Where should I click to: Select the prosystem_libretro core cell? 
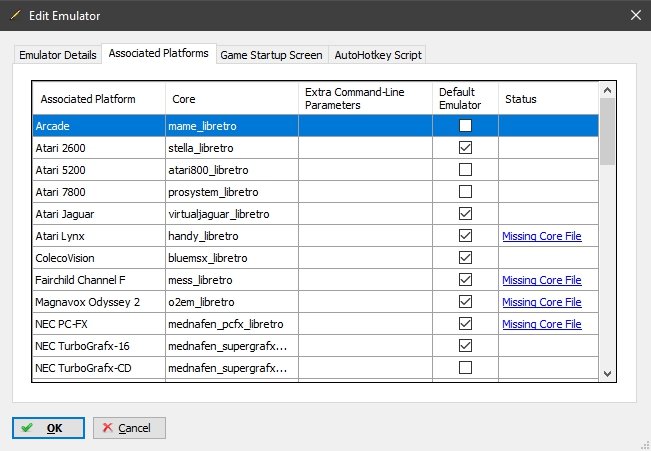pos(232,192)
